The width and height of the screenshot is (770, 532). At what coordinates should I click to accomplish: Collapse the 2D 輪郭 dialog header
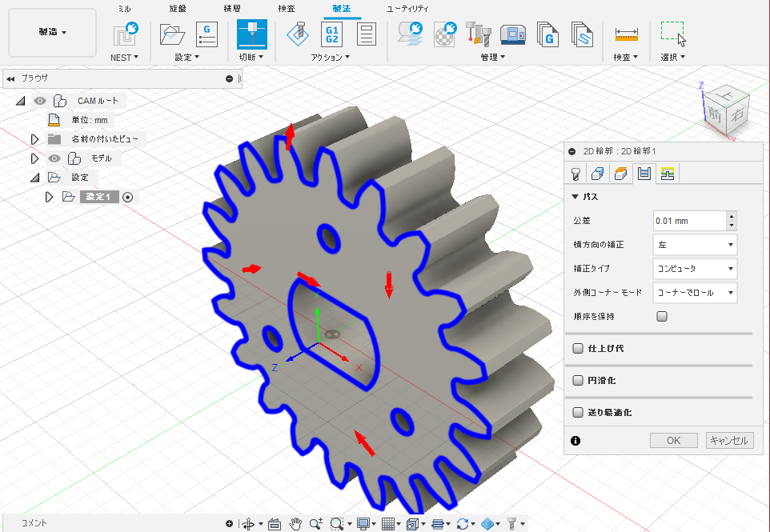(x=571, y=151)
